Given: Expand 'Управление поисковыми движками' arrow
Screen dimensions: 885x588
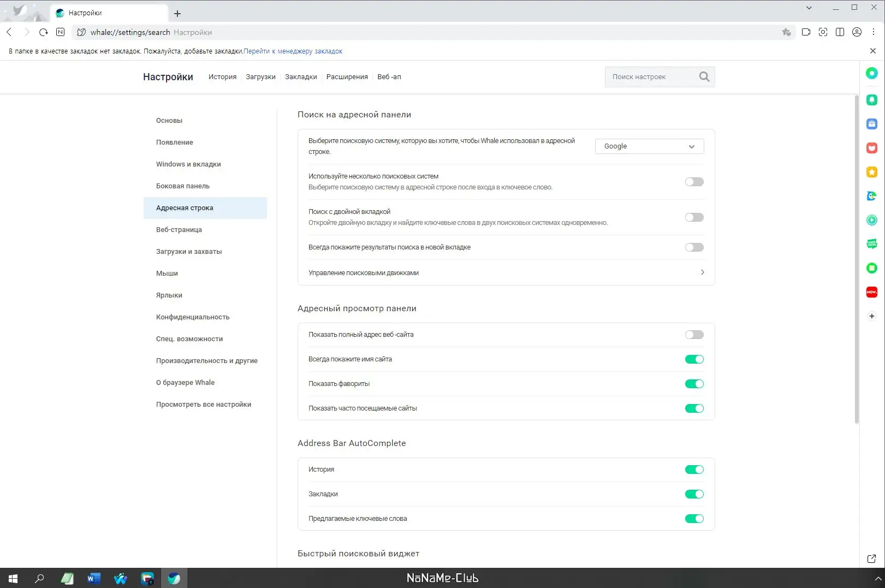Looking at the screenshot, I should 702,272.
